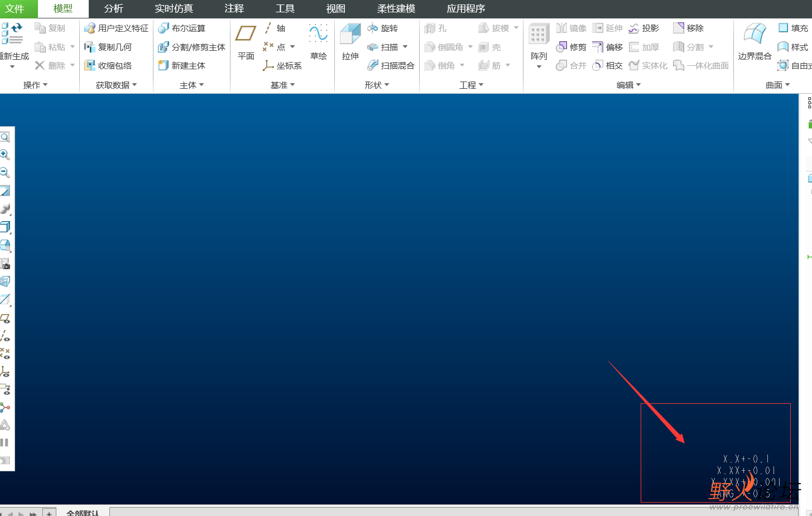Click the 投影 (Project) tool
Viewport: 812px width, 516px height.
644,28
